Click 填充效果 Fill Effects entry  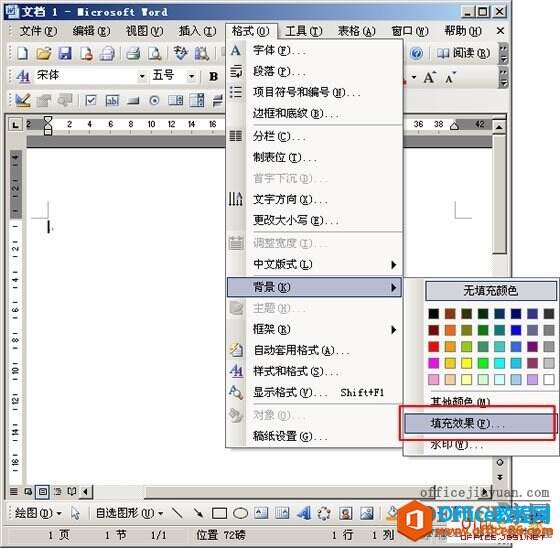coord(479,424)
